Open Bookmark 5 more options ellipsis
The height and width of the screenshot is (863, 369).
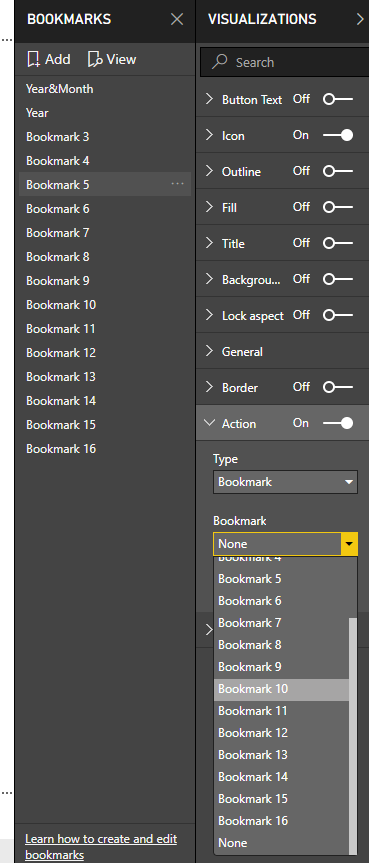pyautogui.click(x=177, y=184)
